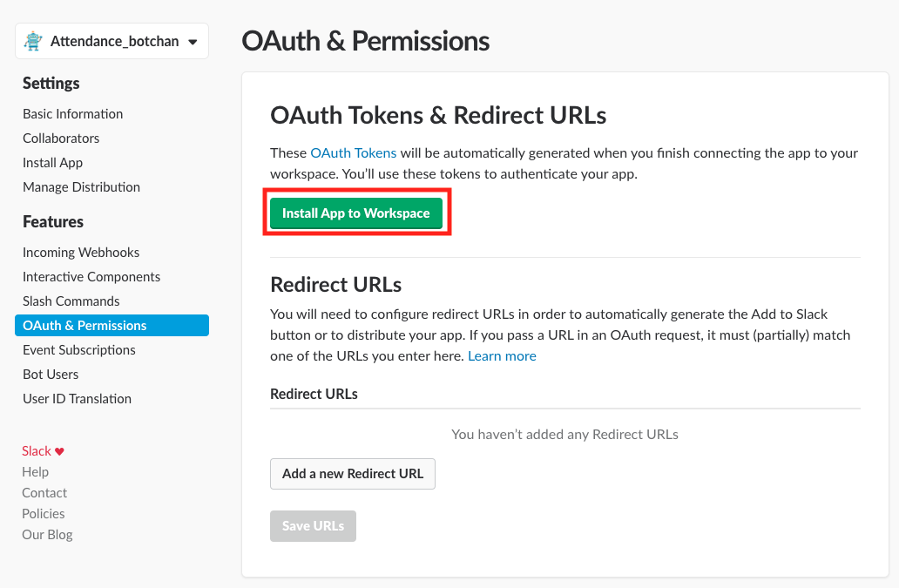899x588 pixels.
Task: Go to Event Subscriptions
Action: tap(79, 350)
